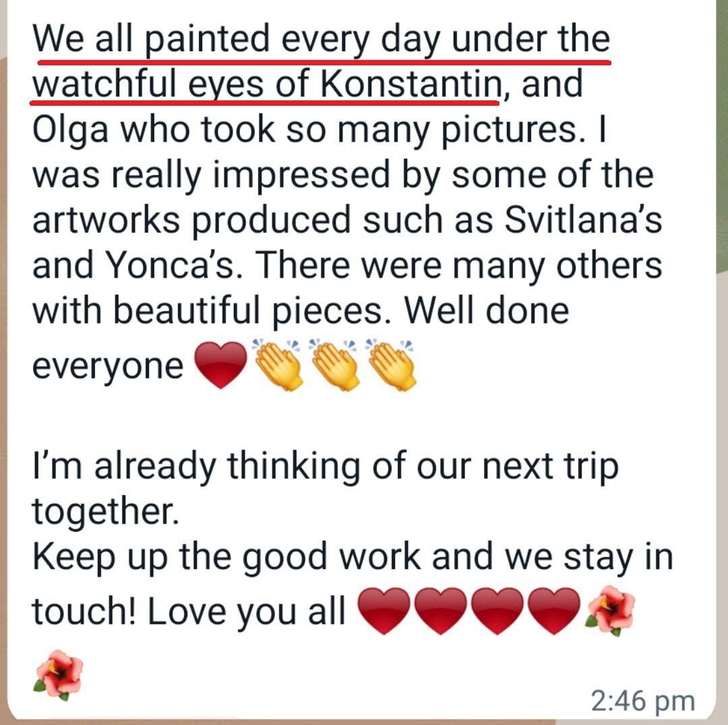Click the red heart after "everyone"
Viewport: 728px width, 725px height.
(x=220, y=365)
